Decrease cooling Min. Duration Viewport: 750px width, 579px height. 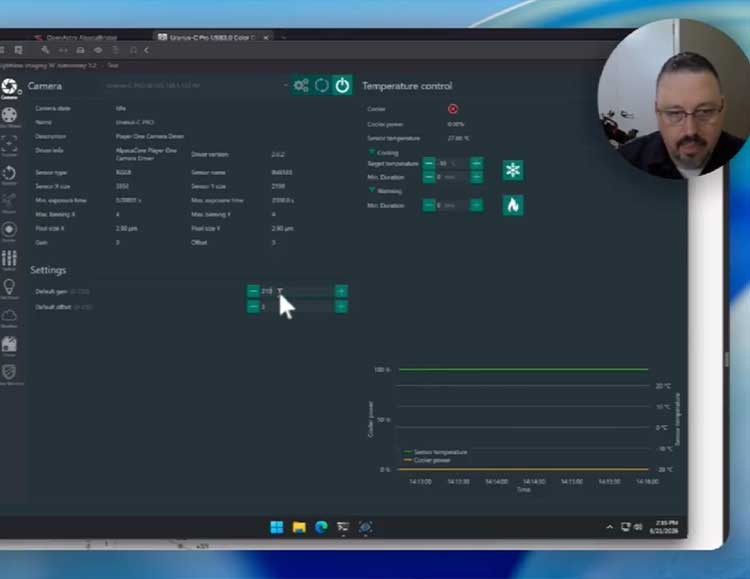(x=429, y=177)
